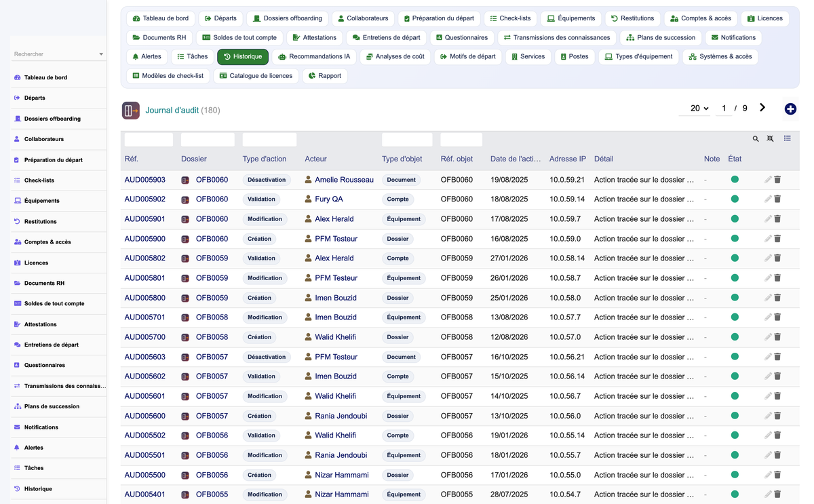Click trash icon for AUD005601
This screenshot has height=504, width=814.
[x=778, y=396]
